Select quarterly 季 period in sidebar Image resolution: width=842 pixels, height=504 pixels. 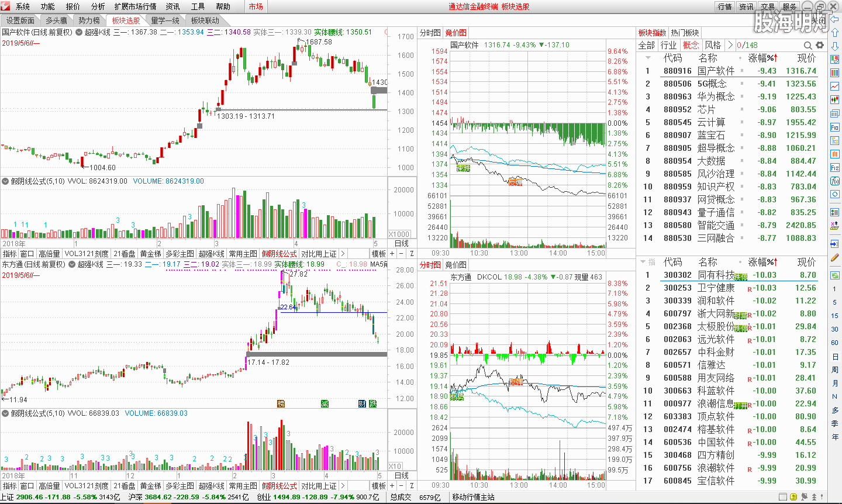click(x=834, y=423)
